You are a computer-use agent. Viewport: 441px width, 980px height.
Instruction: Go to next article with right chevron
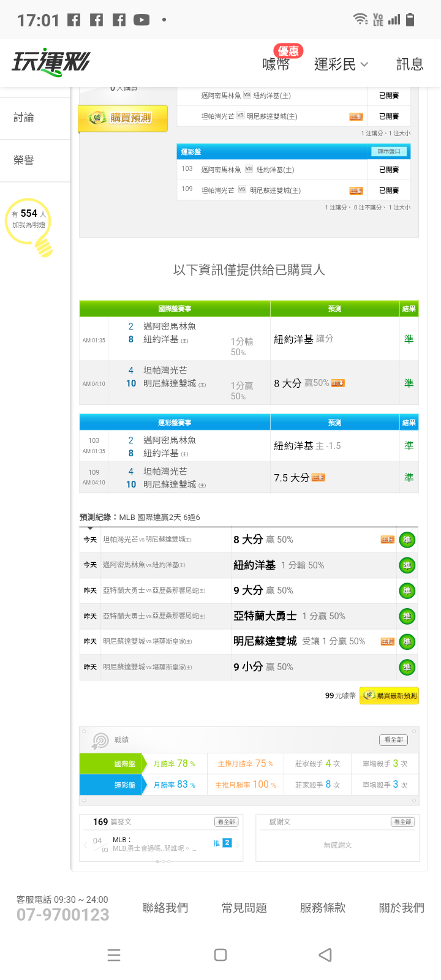point(238,845)
